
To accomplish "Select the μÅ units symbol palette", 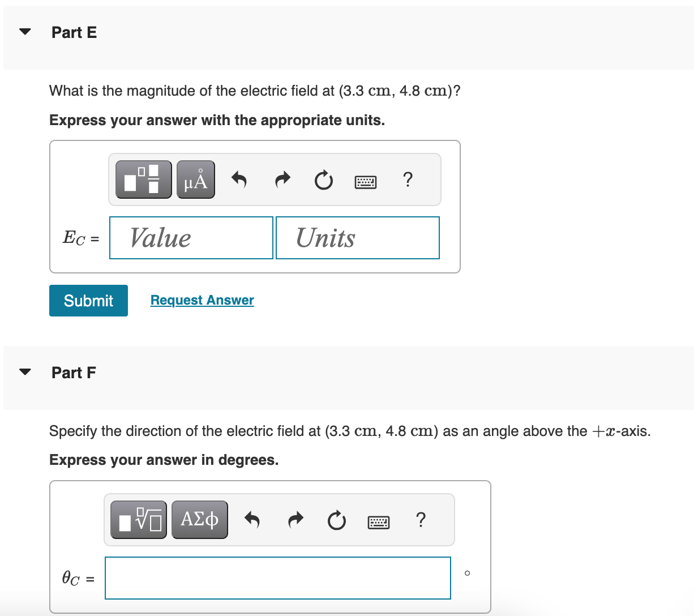I will (195, 179).
